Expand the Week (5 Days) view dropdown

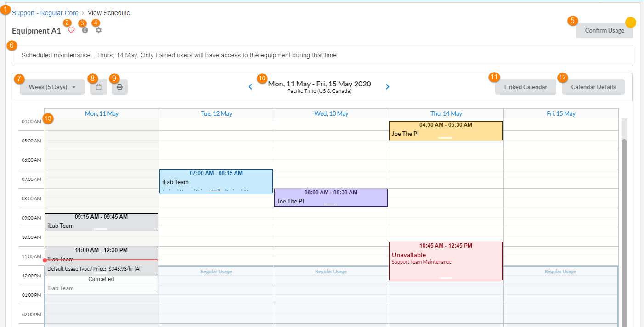coord(52,87)
